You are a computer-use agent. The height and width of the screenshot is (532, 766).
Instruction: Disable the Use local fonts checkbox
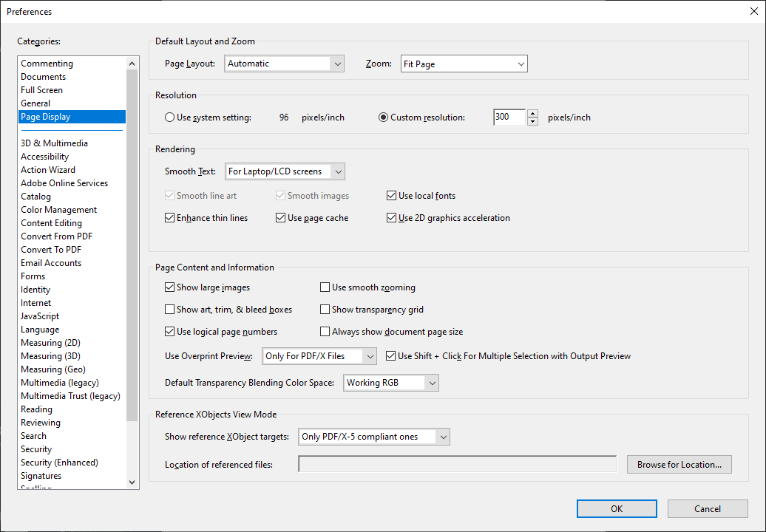point(391,195)
